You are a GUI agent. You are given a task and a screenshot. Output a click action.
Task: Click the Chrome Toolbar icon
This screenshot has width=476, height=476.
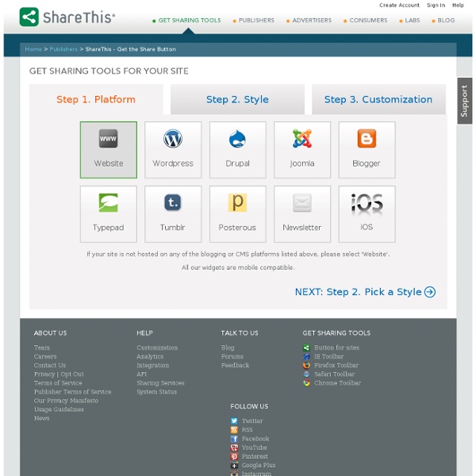(306, 383)
